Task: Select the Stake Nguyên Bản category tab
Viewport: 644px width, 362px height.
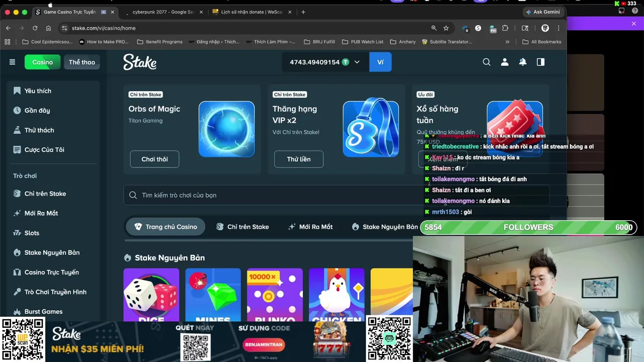Action: click(x=385, y=227)
